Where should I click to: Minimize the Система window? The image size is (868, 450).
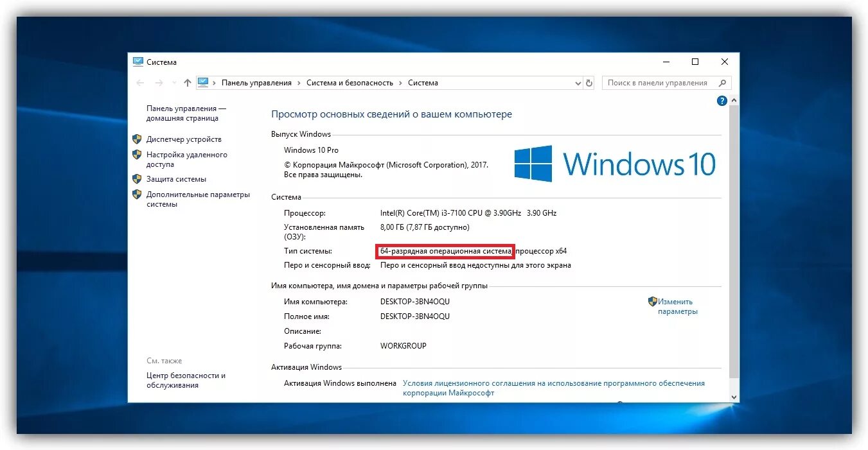pos(666,62)
